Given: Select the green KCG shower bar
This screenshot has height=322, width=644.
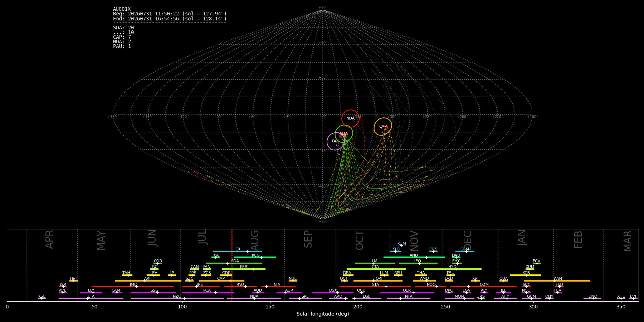Looking at the screenshot, I should click(x=255, y=257).
